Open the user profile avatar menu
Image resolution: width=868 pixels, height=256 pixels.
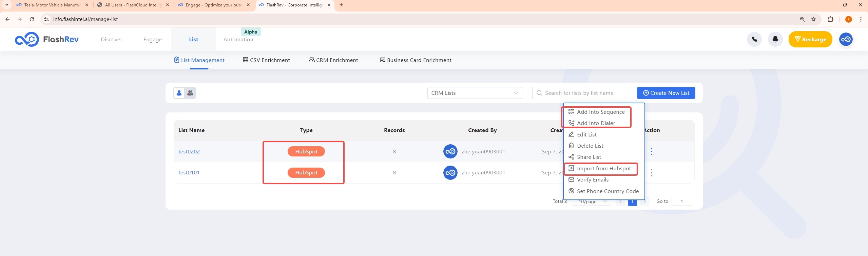click(x=846, y=39)
